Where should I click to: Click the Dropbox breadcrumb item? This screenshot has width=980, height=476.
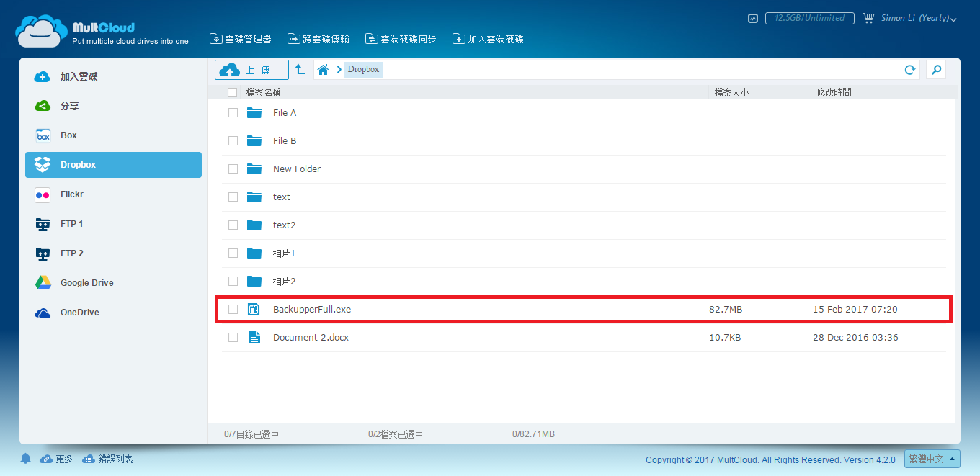click(363, 70)
